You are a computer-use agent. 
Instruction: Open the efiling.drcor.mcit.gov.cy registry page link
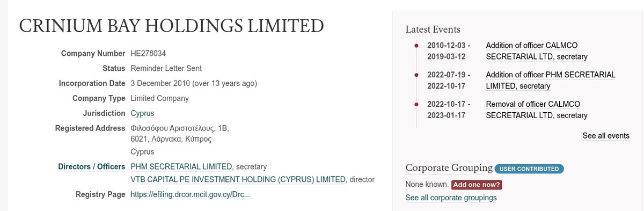tap(191, 194)
